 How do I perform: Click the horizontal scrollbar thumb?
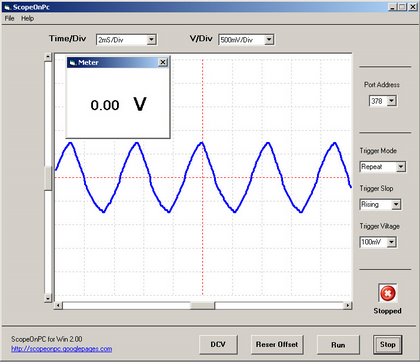202,305
